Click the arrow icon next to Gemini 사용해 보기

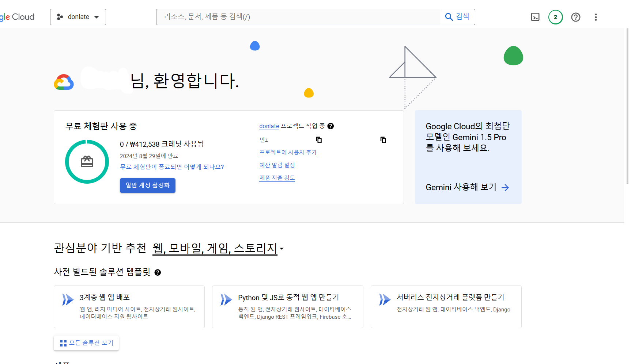click(505, 188)
